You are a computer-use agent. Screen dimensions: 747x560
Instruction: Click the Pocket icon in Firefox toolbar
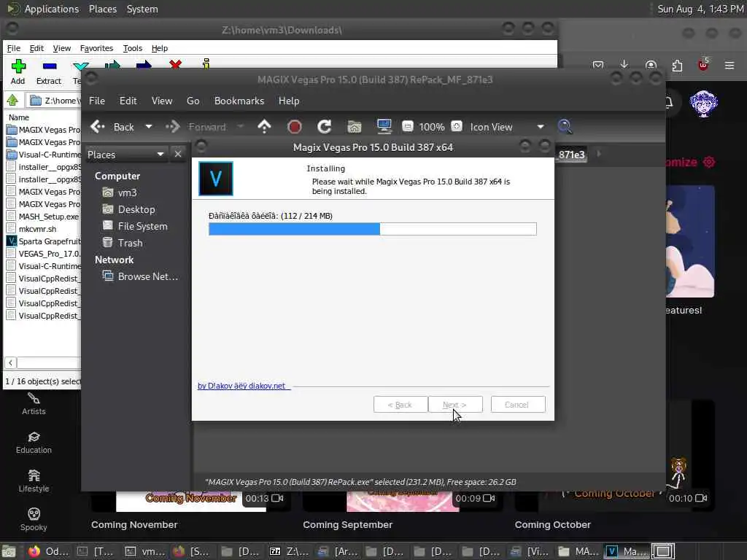pyautogui.click(x=598, y=65)
